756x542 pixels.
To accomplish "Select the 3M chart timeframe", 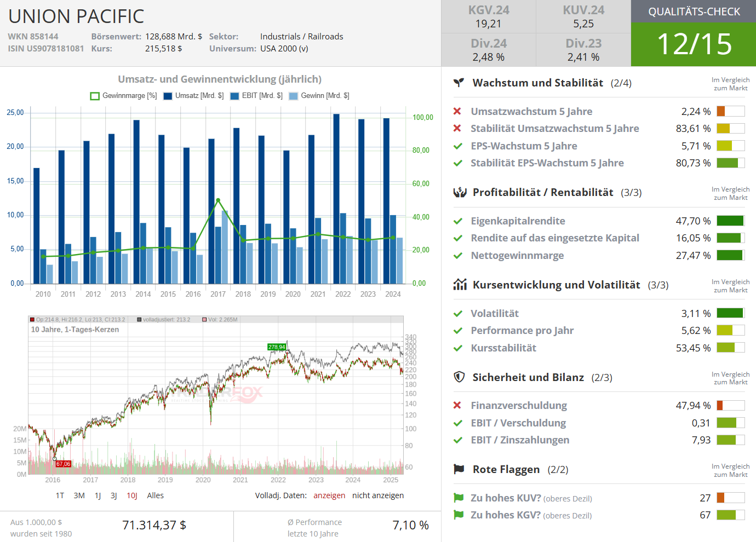I will click(x=79, y=495).
